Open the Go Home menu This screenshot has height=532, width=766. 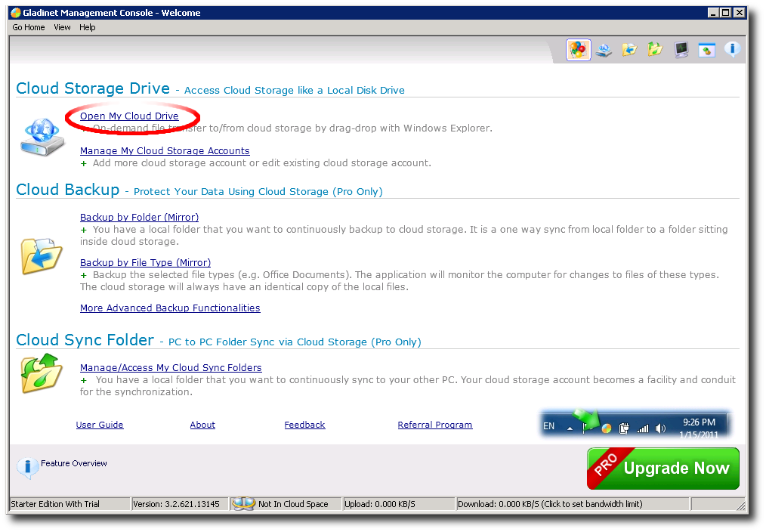click(29, 27)
